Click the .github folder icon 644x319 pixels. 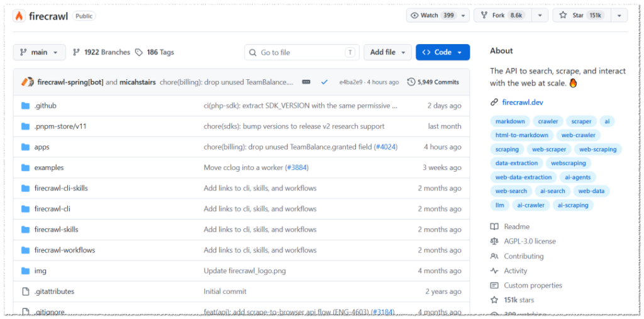coord(25,106)
